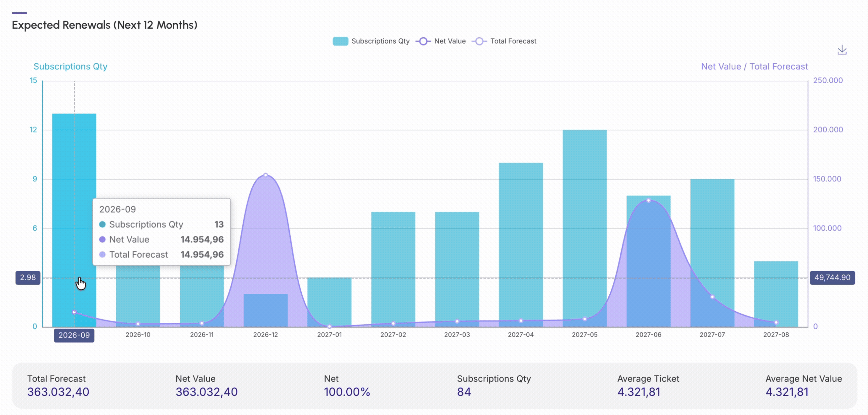Click the 2026-09 subscriptions bar
This screenshot has height=415, width=868.
(74, 220)
